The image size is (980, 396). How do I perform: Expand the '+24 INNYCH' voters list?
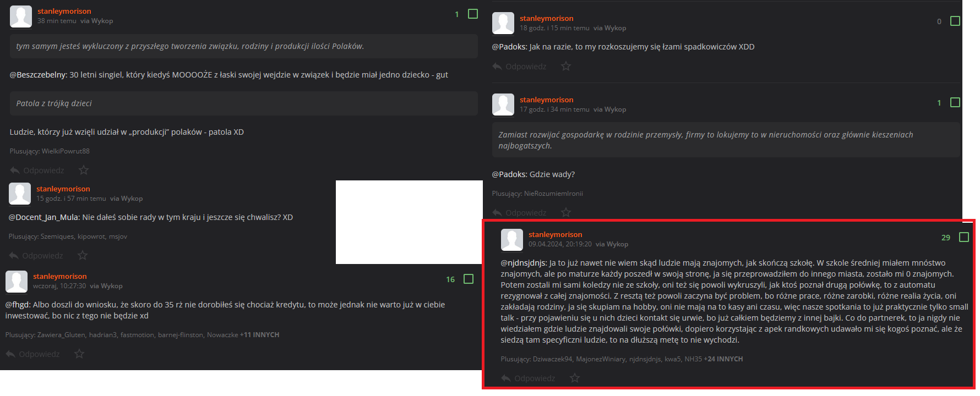[723, 359]
